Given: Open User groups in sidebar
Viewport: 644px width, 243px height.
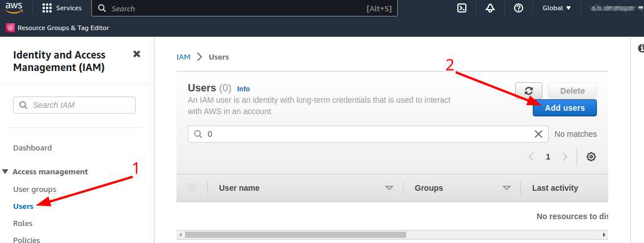Looking at the screenshot, I should 35,190.
